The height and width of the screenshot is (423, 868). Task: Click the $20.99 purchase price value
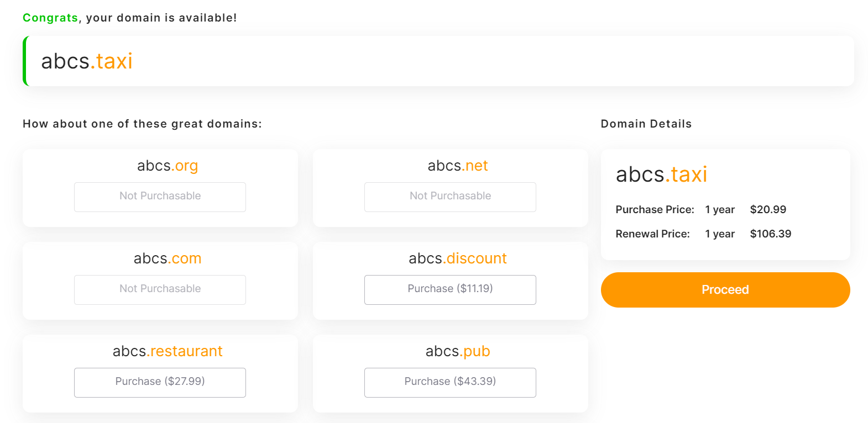point(768,210)
